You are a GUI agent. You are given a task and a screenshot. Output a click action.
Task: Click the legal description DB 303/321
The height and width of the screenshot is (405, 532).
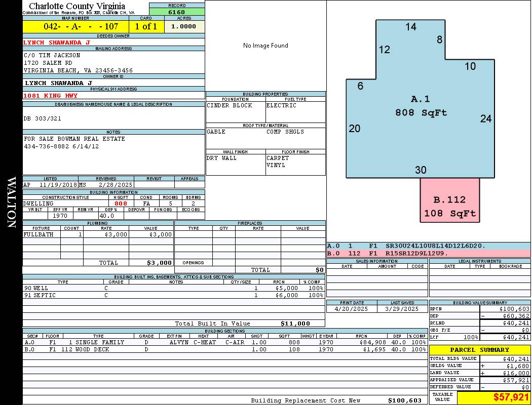point(43,118)
